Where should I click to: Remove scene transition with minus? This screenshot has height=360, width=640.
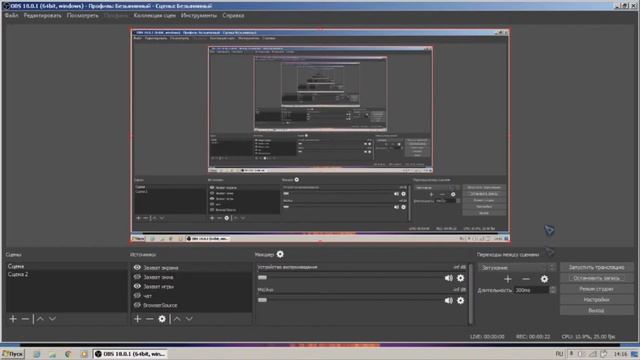(526, 279)
